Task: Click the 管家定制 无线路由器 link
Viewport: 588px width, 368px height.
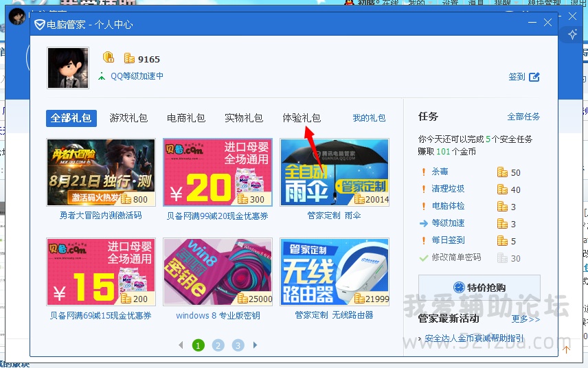Action: 334,315
